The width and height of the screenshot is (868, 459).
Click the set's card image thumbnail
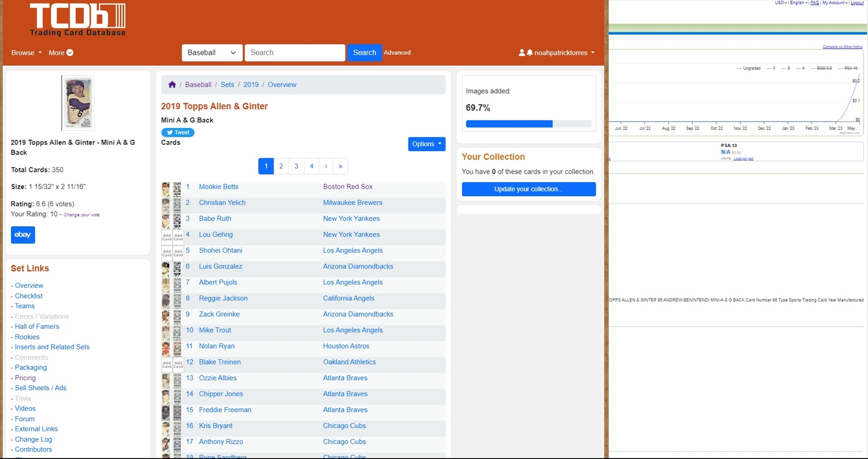coord(78,103)
